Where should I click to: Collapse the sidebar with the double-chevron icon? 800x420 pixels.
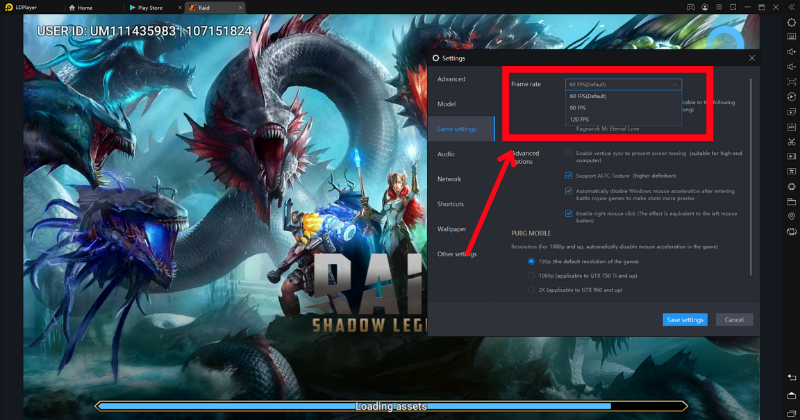coord(791,7)
